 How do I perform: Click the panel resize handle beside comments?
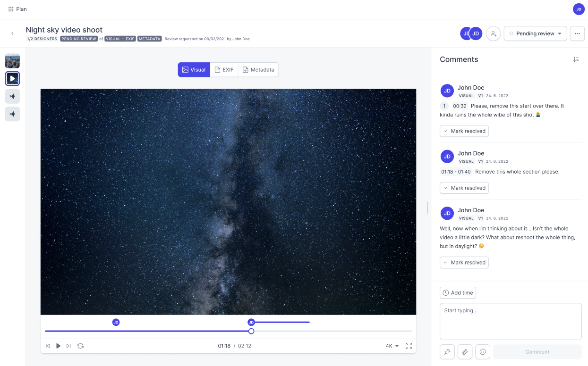427,208
